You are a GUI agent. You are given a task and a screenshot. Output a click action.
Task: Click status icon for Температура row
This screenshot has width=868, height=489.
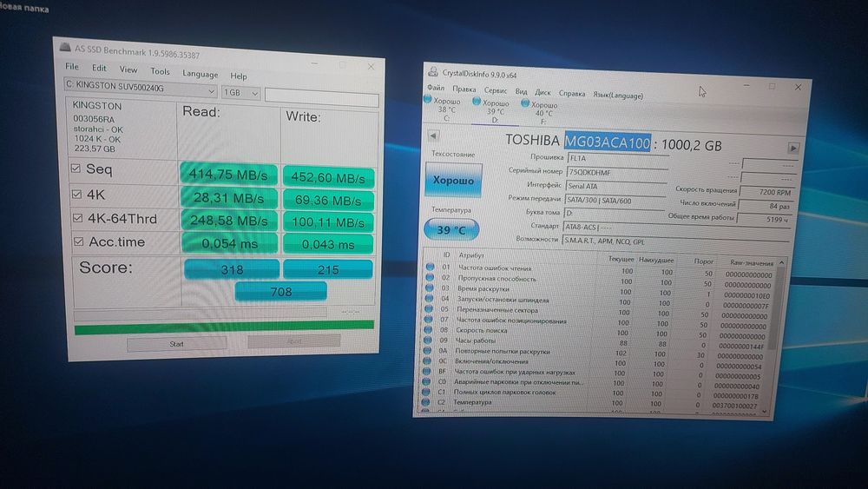click(x=425, y=401)
